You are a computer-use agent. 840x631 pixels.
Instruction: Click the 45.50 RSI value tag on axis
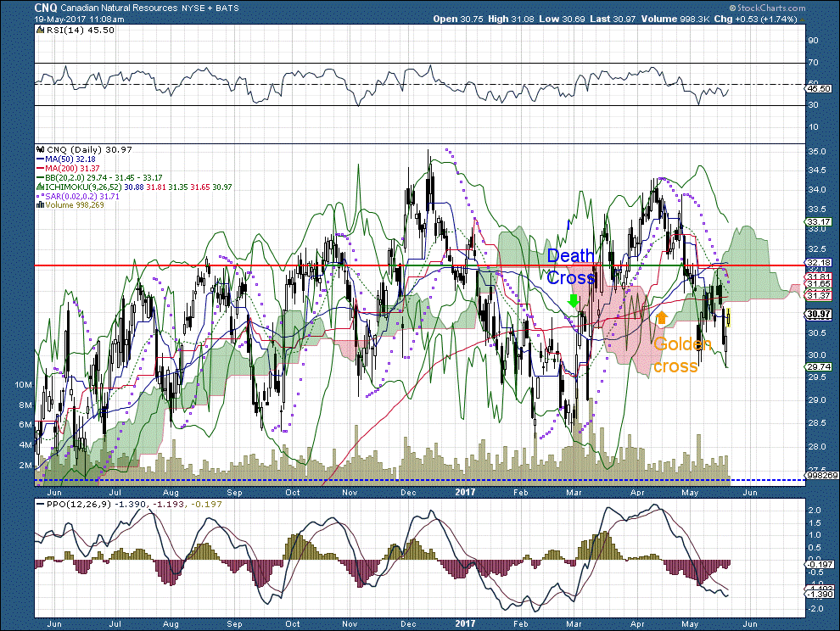(x=819, y=89)
